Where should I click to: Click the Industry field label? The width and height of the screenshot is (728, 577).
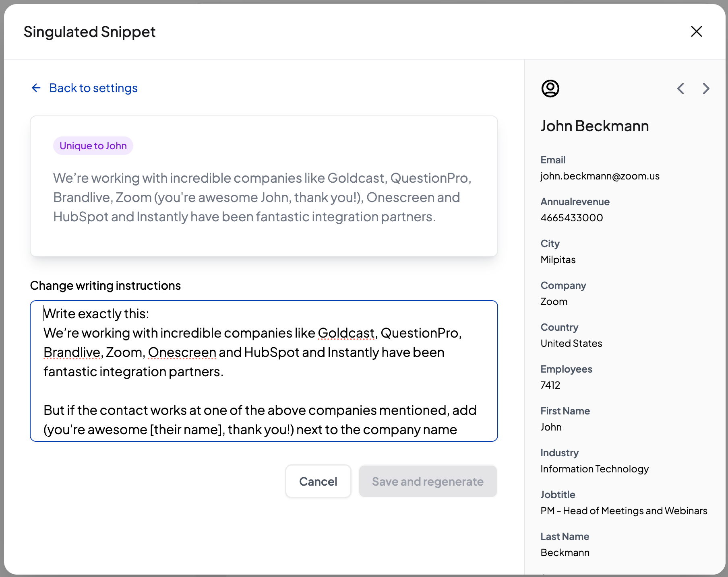point(559,453)
